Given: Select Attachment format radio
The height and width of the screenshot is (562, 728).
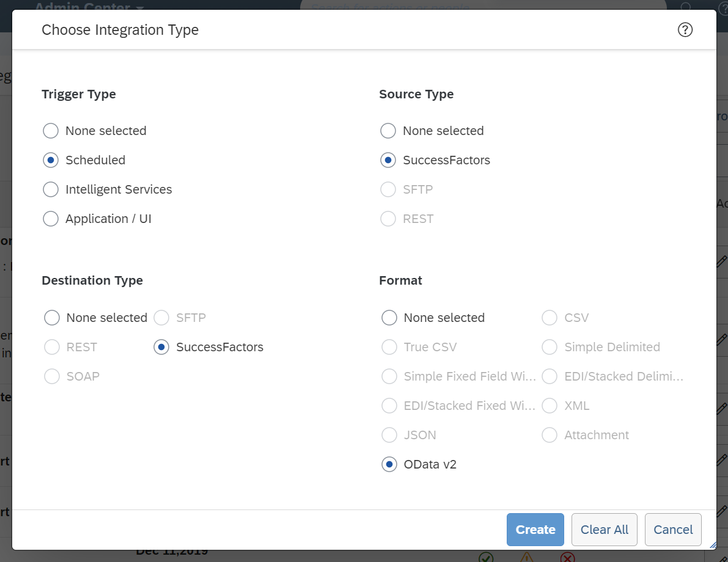Looking at the screenshot, I should pyautogui.click(x=550, y=435).
